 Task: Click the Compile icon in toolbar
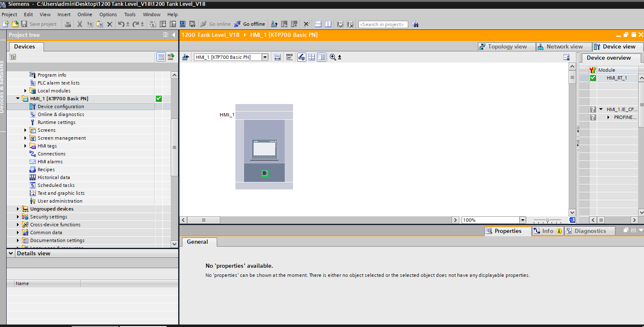[x=153, y=24]
